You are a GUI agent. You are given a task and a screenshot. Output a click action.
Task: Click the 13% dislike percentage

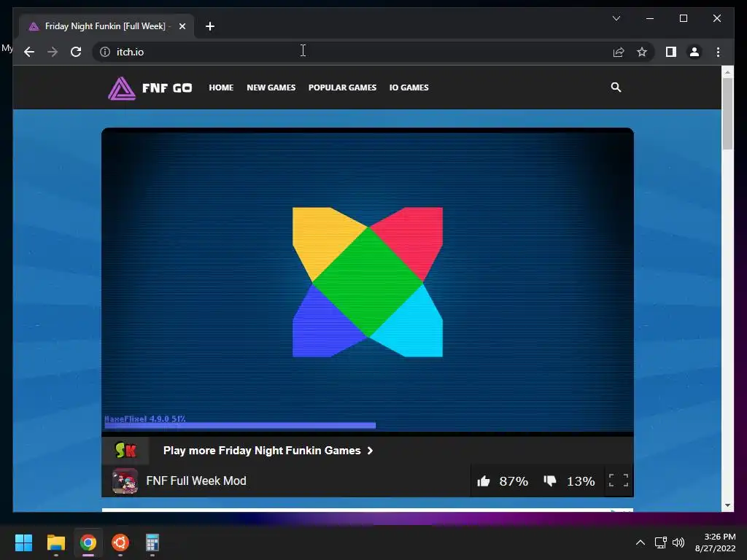point(581,481)
